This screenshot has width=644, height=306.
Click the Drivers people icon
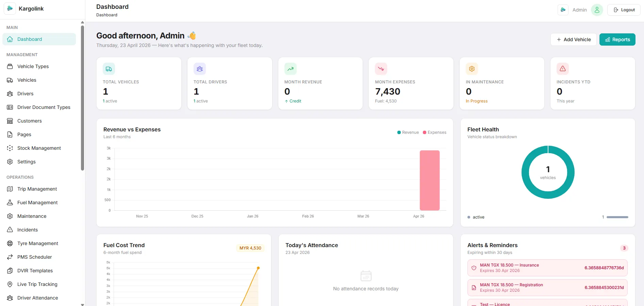10,94
